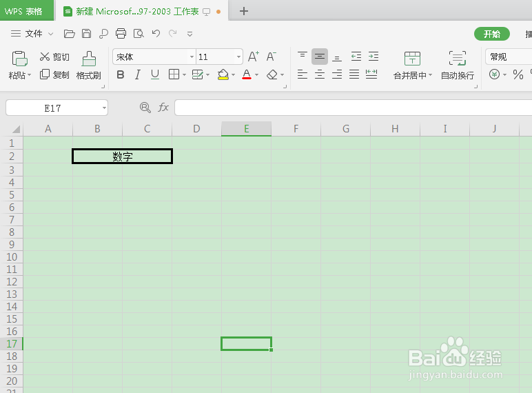Click the eraser clear icon
The width and height of the screenshot is (532, 393).
pyautogui.click(x=272, y=74)
